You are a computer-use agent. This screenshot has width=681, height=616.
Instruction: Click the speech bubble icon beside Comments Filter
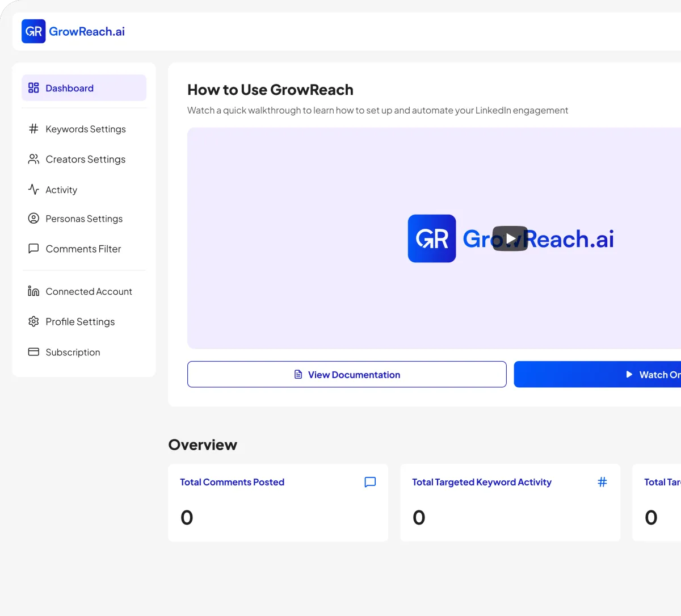pos(33,249)
